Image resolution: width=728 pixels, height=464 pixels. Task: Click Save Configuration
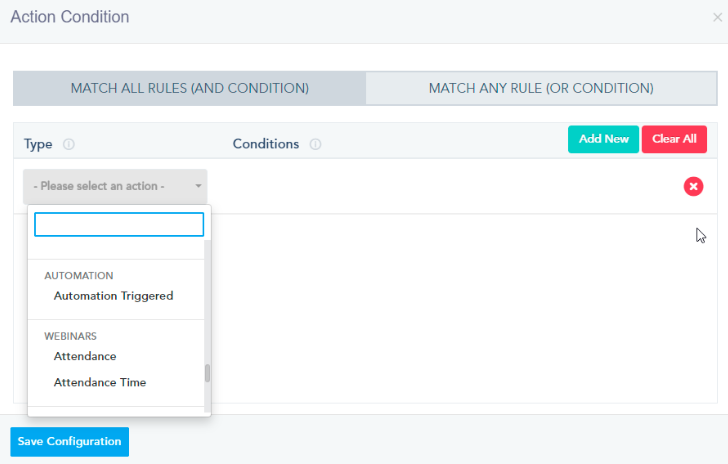pos(69,442)
